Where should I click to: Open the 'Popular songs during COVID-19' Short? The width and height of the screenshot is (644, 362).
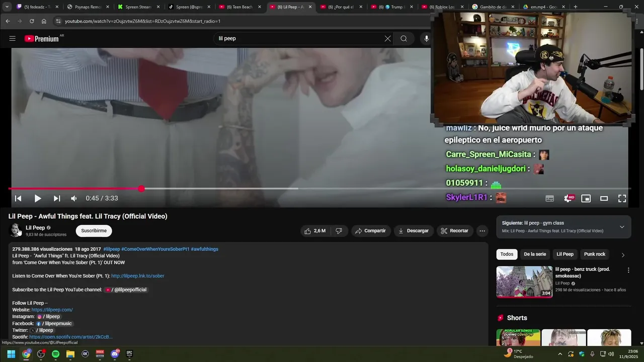coord(518,338)
